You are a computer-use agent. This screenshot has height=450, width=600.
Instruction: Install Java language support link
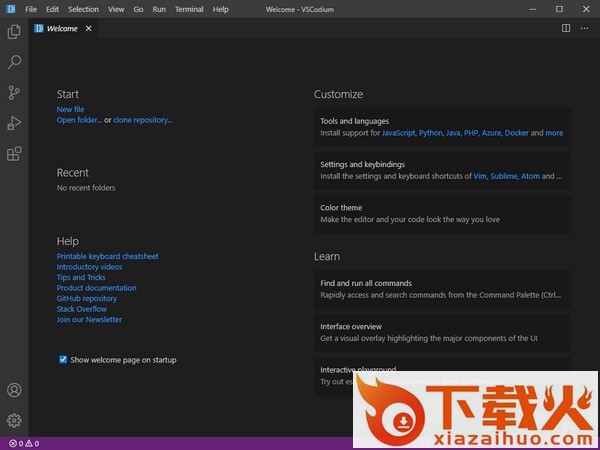click(x=453, y=133)
